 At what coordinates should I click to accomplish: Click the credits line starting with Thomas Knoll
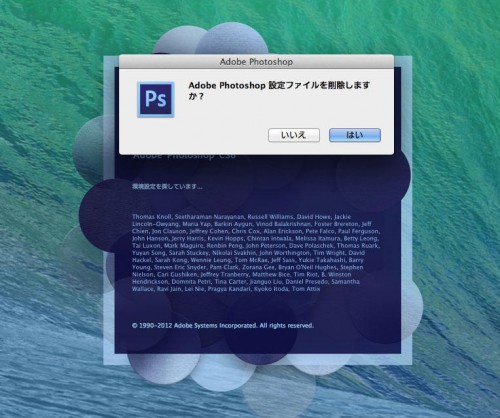241,217
